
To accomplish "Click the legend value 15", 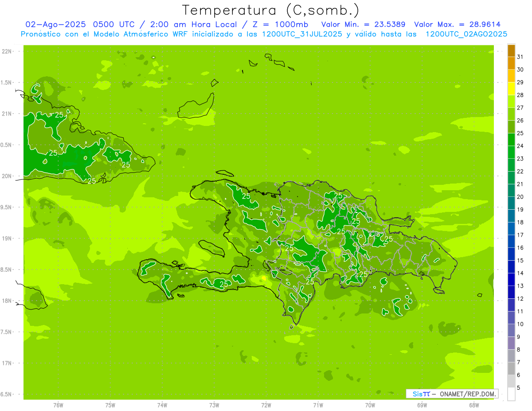I will (520, 260).
